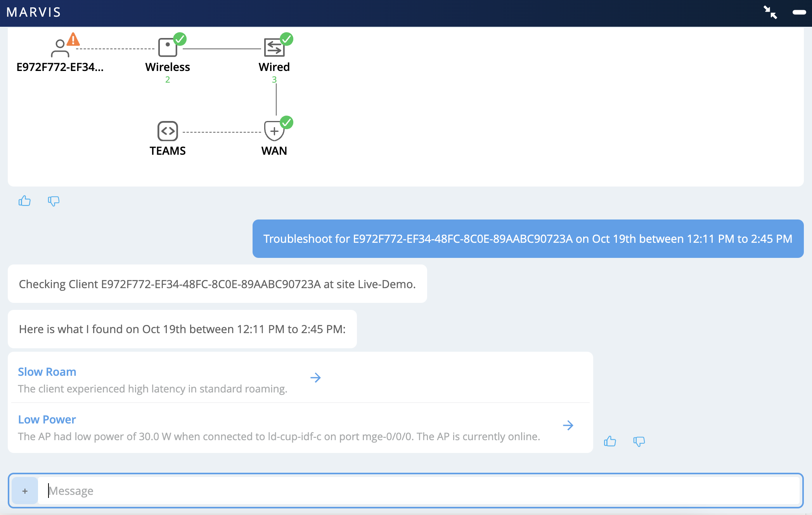
Task: Click the warning triangle on client
Action: (x=73, y=40)
